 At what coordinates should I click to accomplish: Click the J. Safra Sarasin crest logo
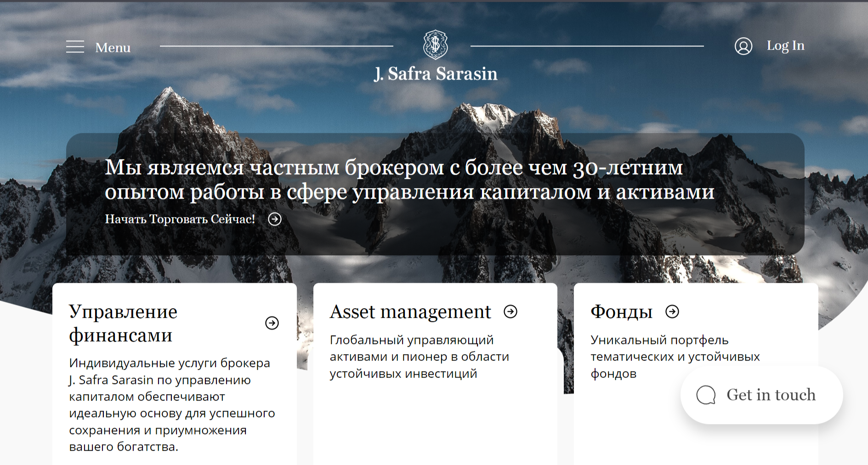point(435,45)
